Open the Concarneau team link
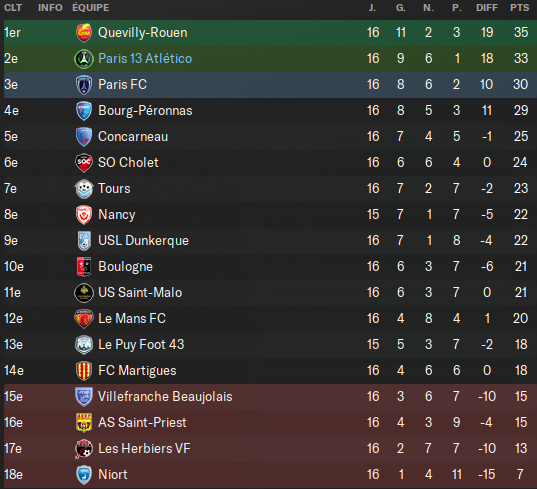Screen dimensions: 537x489 click(x=133, y=137)
